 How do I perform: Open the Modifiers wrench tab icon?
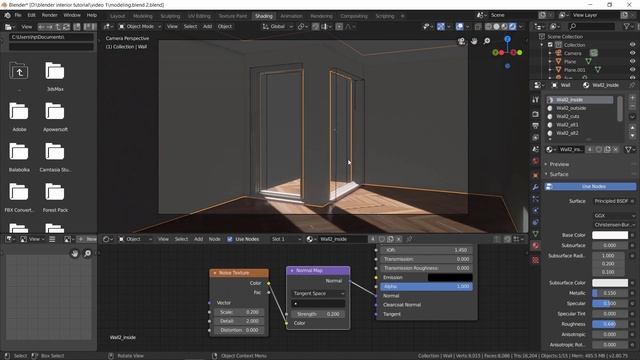[x=536, y=187]
